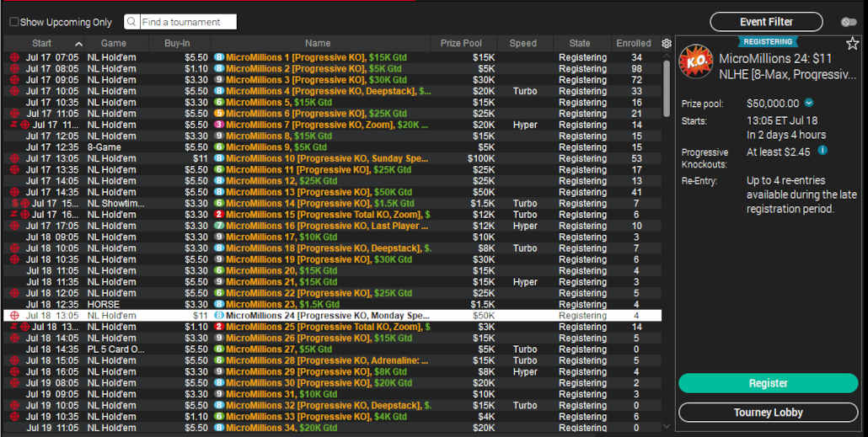Click knockout icon on MicroMillions 24 row
Screen dimensions: 868x437
pos(15,315)
